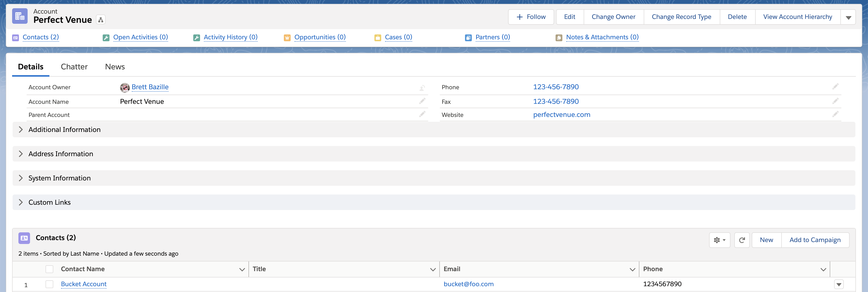Open account hierarchy icon beside Perfect Venue
The image size is (868, 292).
101,20
